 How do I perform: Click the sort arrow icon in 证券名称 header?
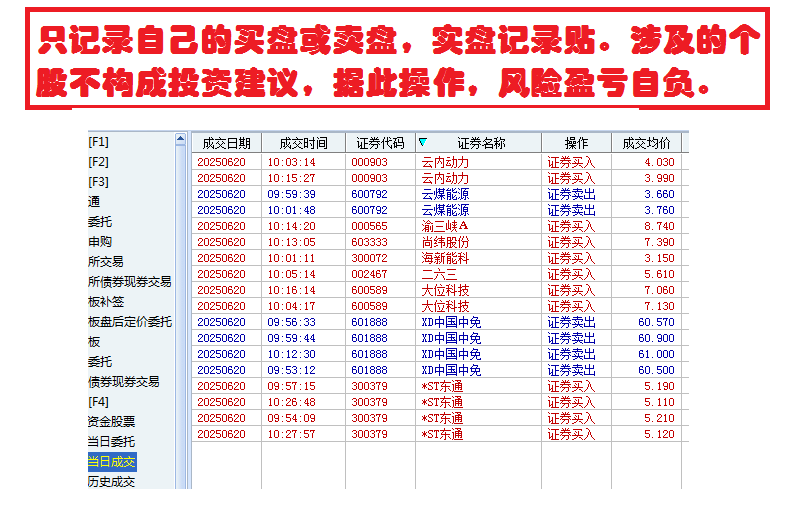(423, 142)
